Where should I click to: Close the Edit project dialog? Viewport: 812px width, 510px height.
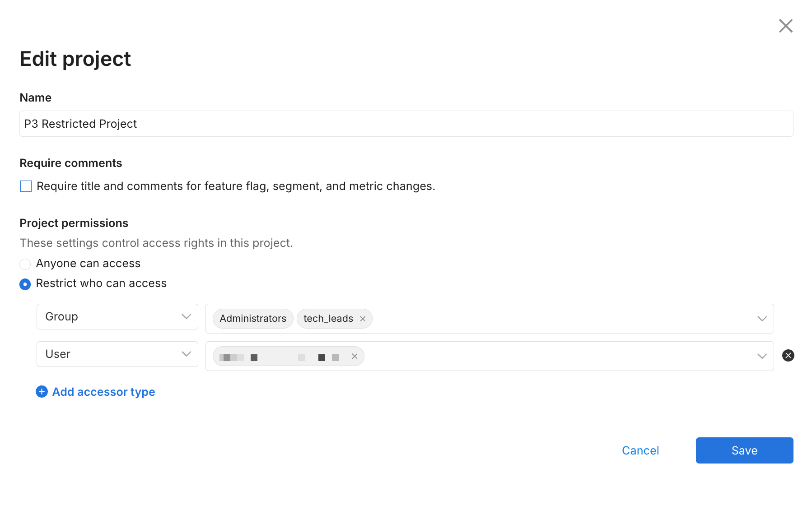click(785, 26)
